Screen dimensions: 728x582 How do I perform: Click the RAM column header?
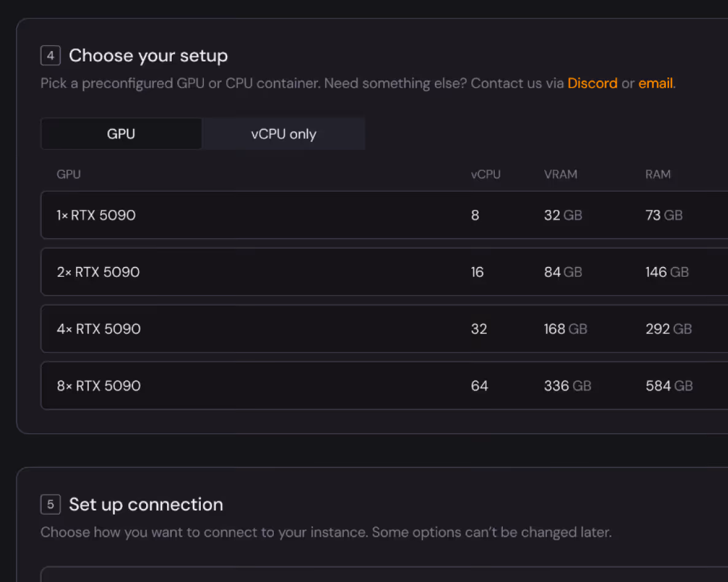pos(658,174)
